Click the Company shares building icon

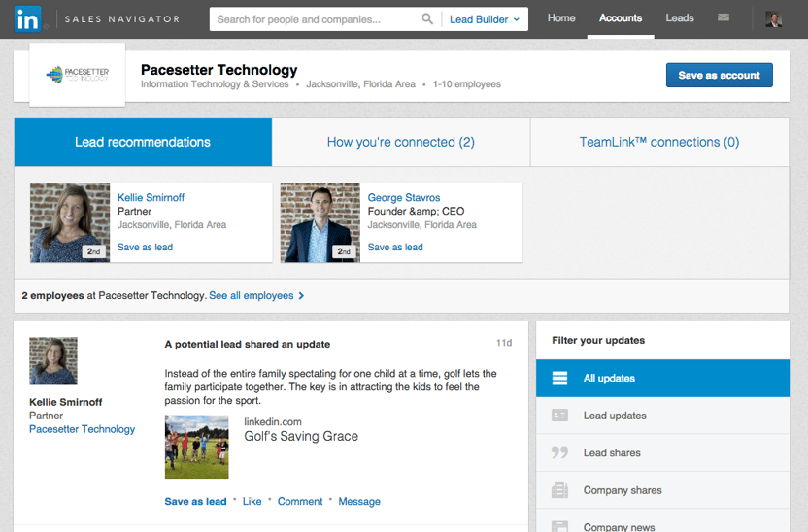coord(559,489)
